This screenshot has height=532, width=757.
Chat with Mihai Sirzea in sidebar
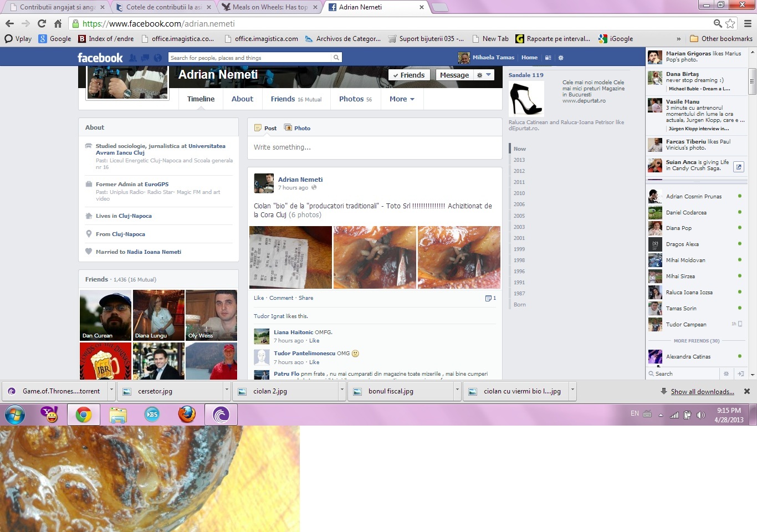696,277
